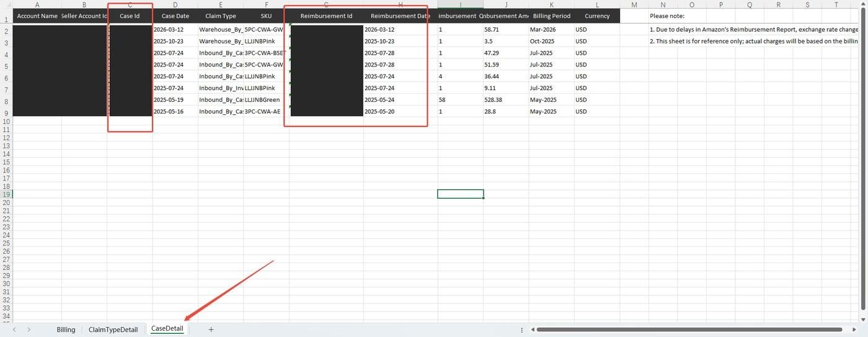Image resolution: width=868 pixels, height=337 pixels.
Task: Click the horizontal scrollbar thumb
Action: (x=688, y=330)
